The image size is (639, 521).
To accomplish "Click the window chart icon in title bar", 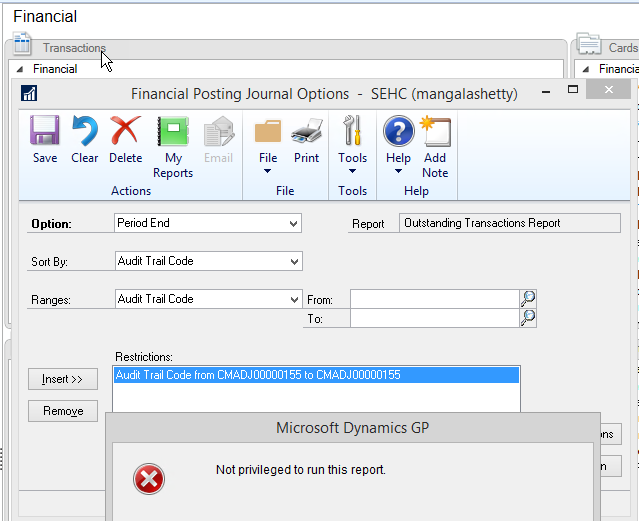I will [x=29, y=93].
